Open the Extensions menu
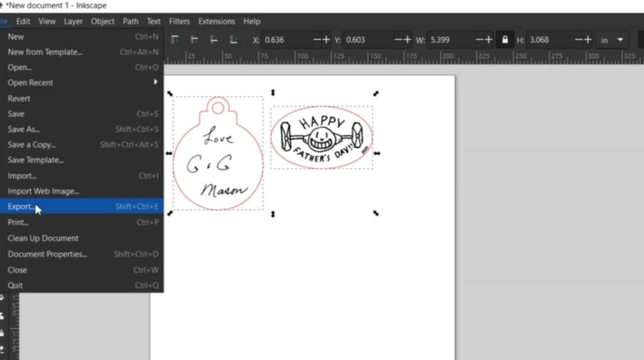Screen dimensions: 644x360 (216, 21)
